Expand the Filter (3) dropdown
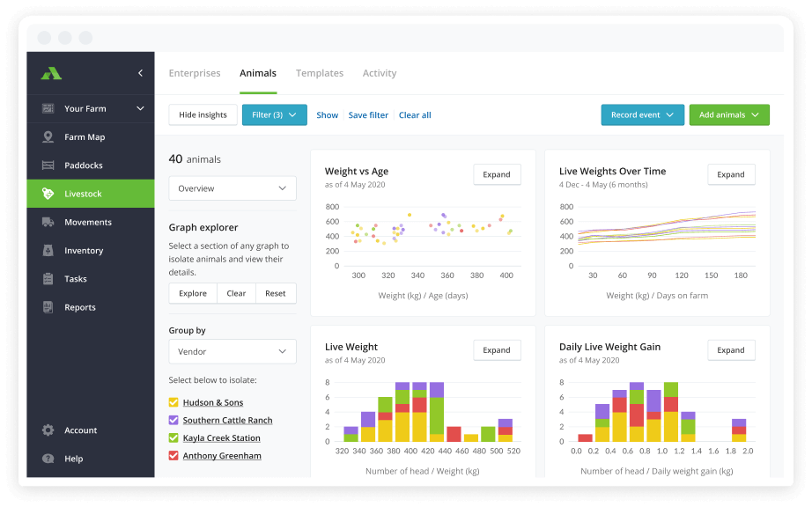 [x=274, y=115]
